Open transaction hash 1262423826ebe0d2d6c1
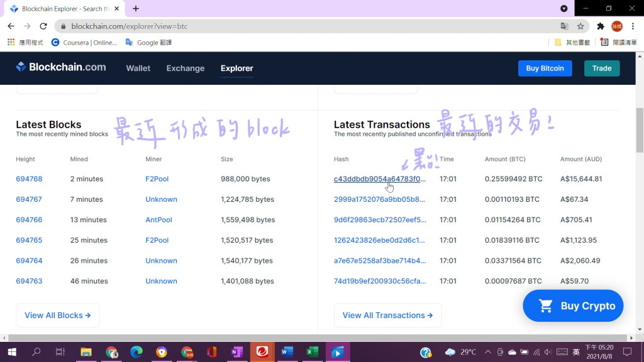Screen dimensions: 644x362 click(x=379, y=240)
